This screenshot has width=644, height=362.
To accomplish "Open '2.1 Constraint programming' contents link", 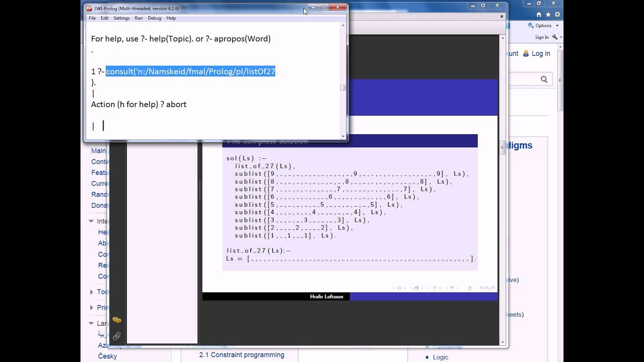I will (242, 355).
